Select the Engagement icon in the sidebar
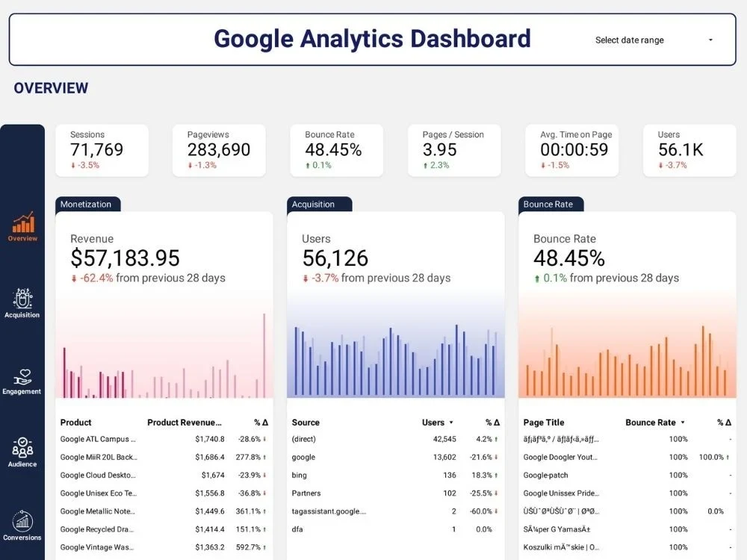The height and width of the screenshot is (560, 747). click(x=22, y=379)
